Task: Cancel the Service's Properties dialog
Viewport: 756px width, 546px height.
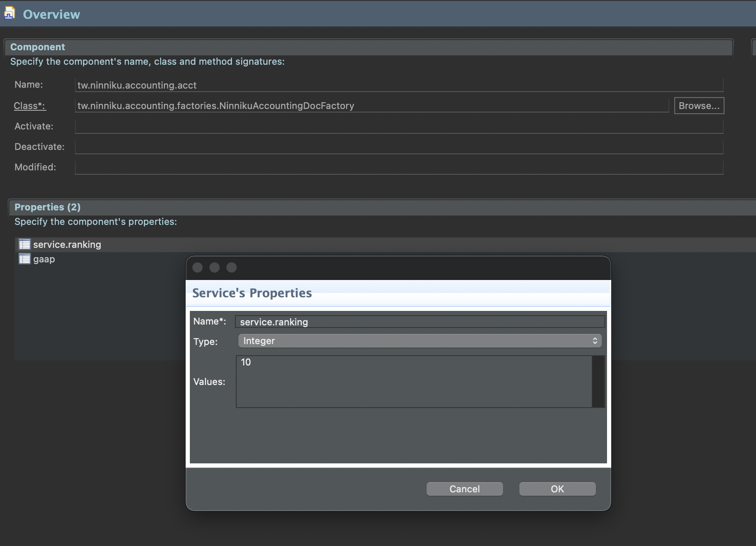Action: tap(464, 489)
